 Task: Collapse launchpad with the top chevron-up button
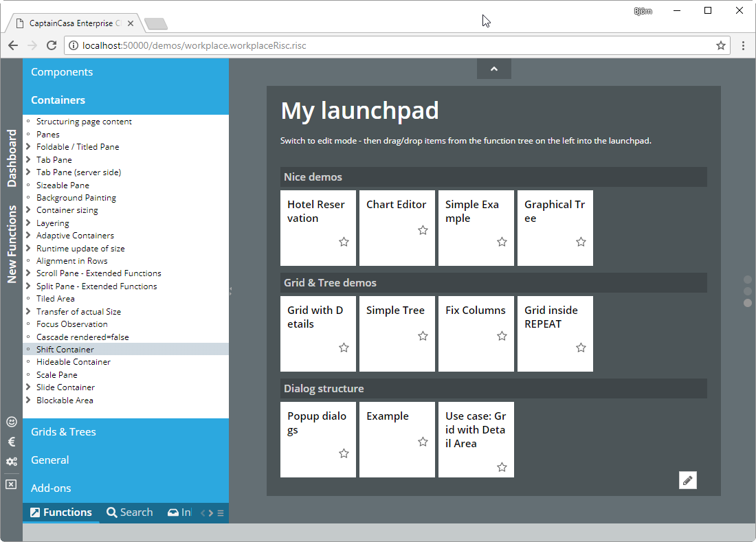pyautogui.click(x=493, y=69)
